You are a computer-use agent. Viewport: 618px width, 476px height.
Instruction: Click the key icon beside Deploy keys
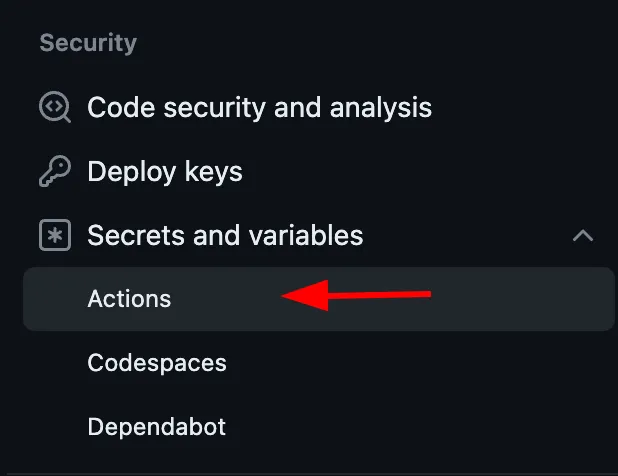pos(54,172)
